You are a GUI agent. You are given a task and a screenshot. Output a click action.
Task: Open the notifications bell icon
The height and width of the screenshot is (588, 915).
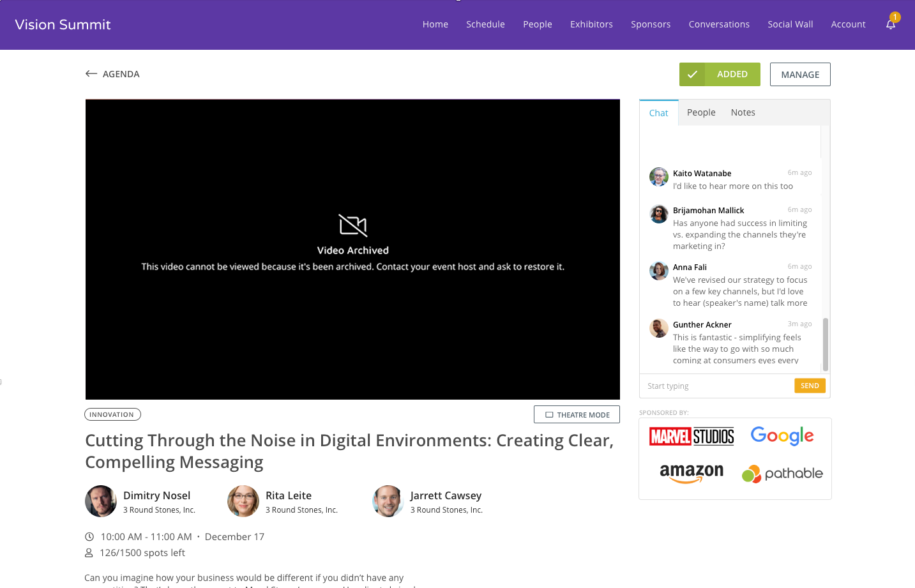pos(891,24)
